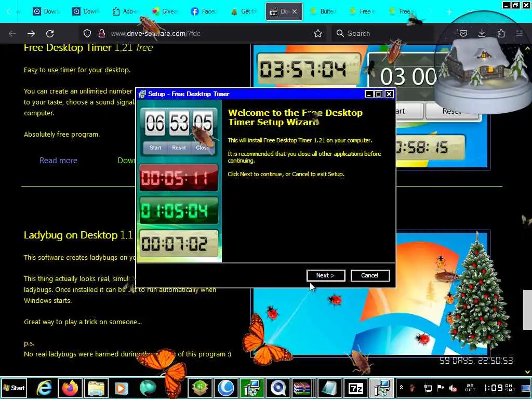The image size is (532, 399).
Task: Switch to the Facebook browser tab
Action: [204, 11]
